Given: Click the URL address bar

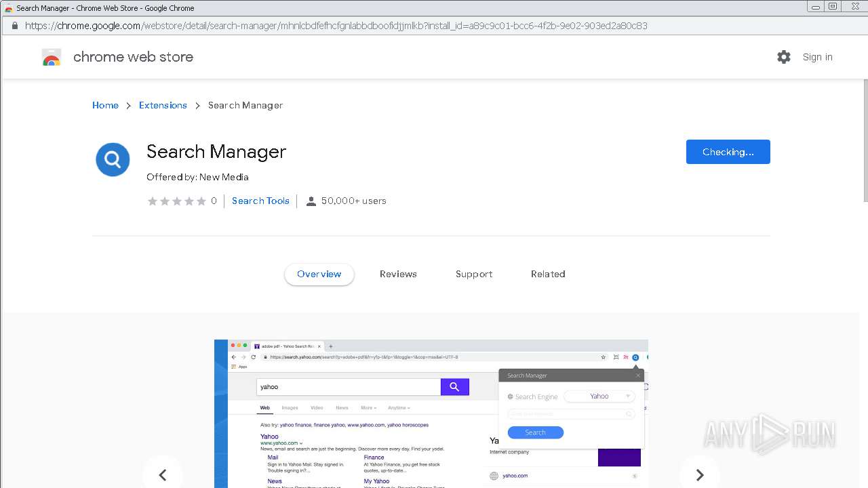Looking at the screenshot, I should click(434, 26).
